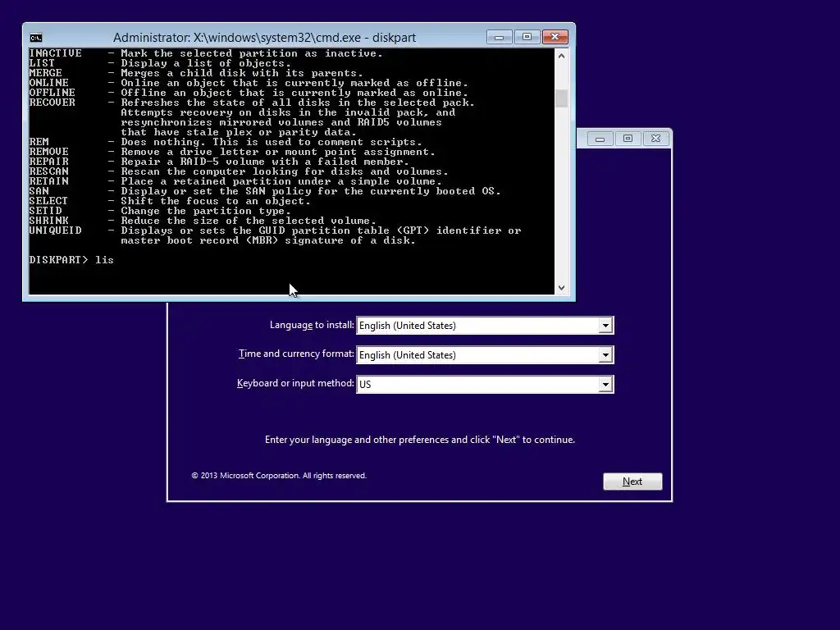Click the Microsoft Corporation copyright notice
840x630 pixels.
tap(279, 476)
